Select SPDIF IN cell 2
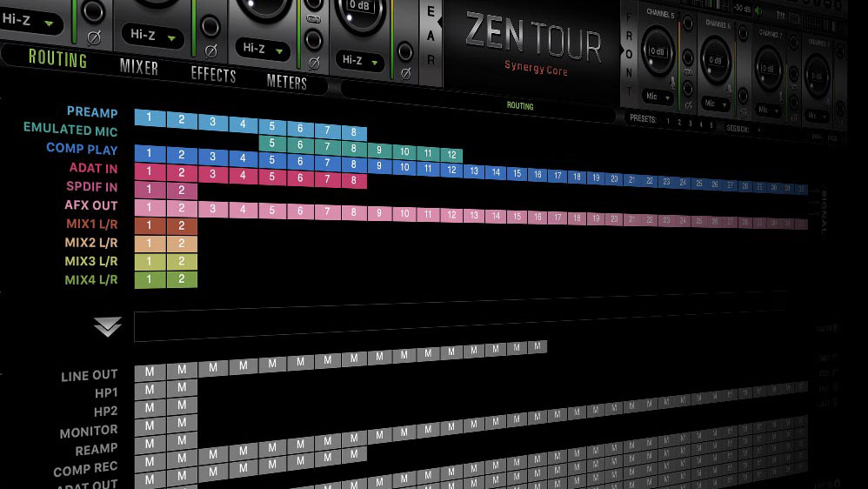This screenshot has height=489, width=868. (x=182, y=190)
